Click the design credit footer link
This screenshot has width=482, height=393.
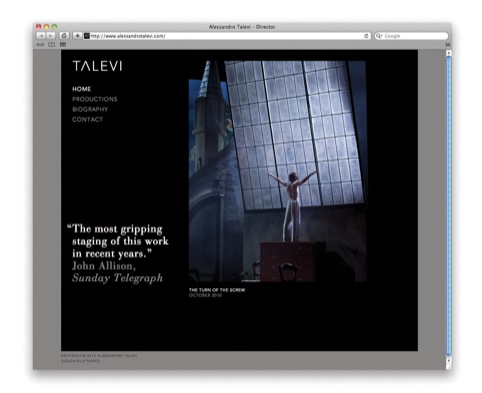point(81,361)
